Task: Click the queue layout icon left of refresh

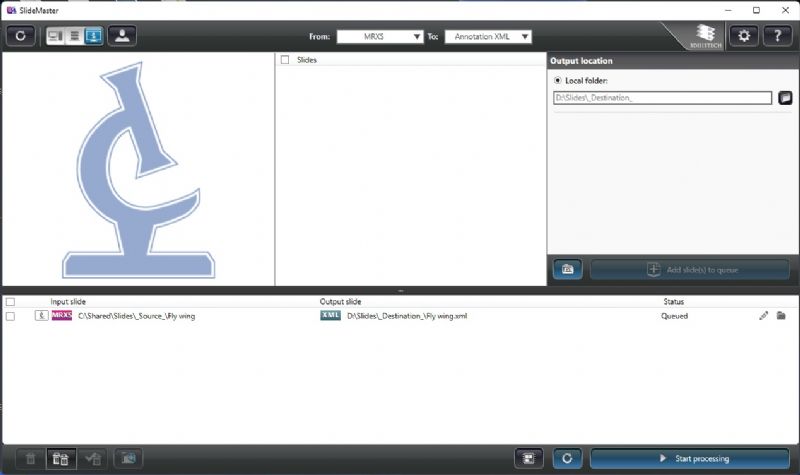Action: point(529,458)
